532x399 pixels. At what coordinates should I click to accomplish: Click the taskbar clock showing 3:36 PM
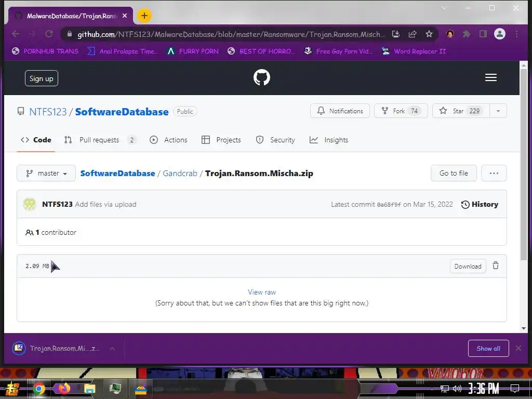point(484,389)
